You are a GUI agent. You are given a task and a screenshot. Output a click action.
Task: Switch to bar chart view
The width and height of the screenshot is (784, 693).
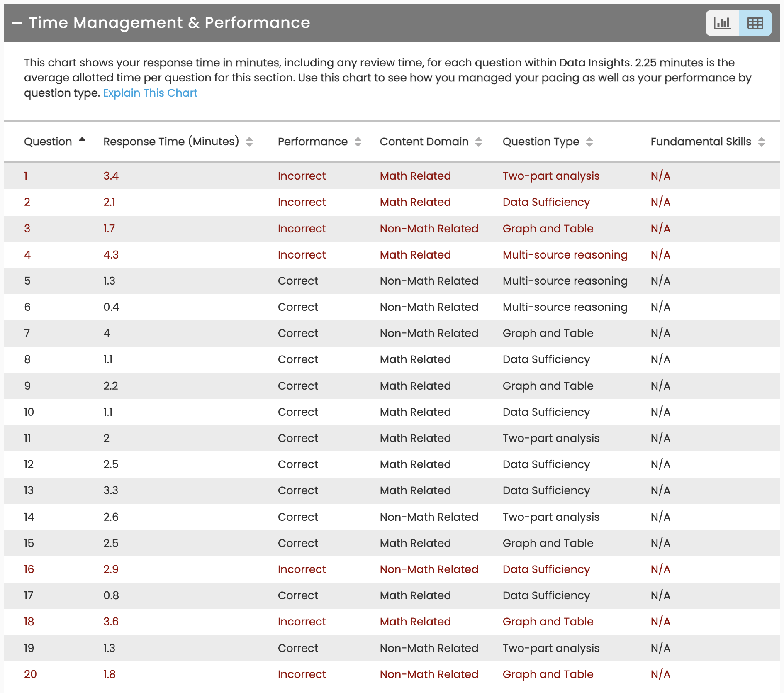pyautogui.click(x=722, y=23)
